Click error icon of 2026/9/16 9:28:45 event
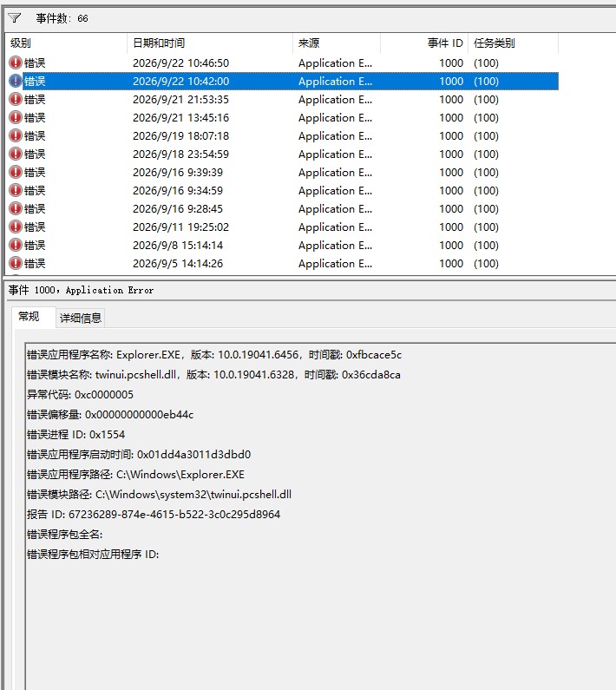Viewport: 616px width, 690px height. [x=16, y=208]
